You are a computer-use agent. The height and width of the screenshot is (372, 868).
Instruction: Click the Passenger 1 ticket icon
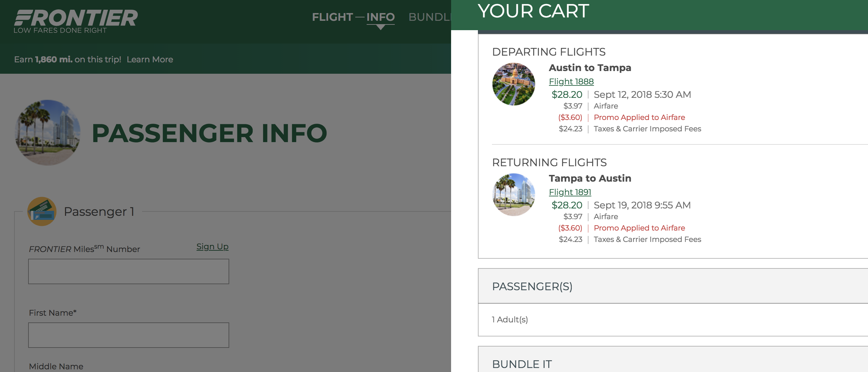pos(42,211)
